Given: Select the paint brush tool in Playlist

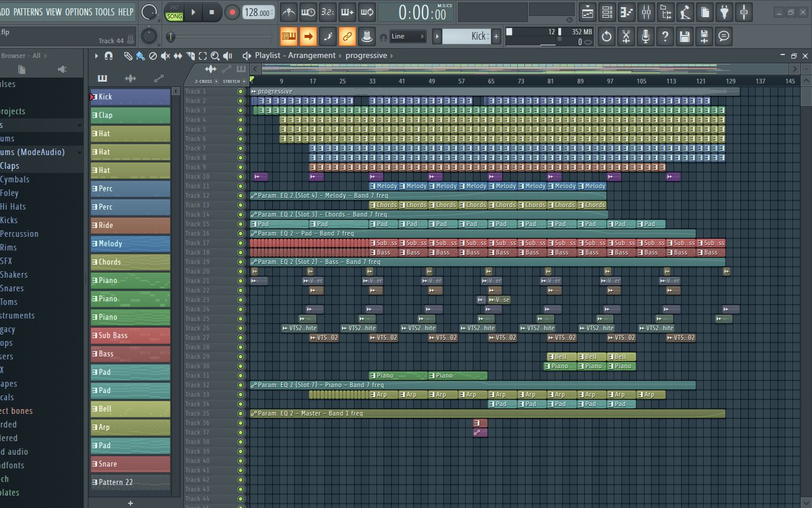Looking at the screenshot, I should 140,56.
